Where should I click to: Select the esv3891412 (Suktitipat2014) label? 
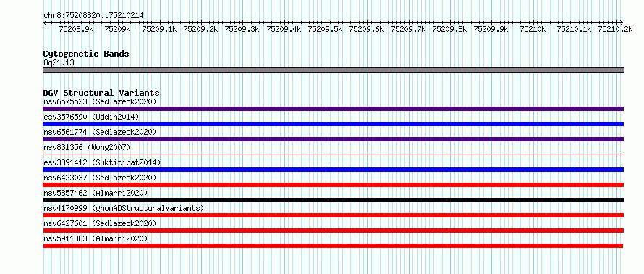pos(102,162)
